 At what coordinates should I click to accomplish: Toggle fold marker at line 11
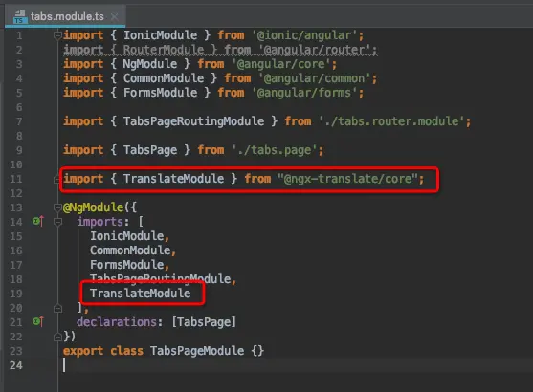coord(56,179)
